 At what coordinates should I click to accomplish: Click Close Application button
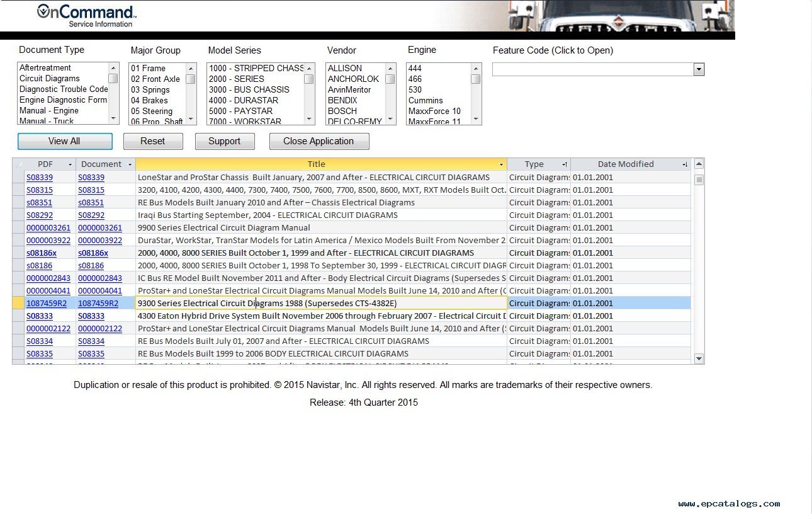click(x=319, y=141)
